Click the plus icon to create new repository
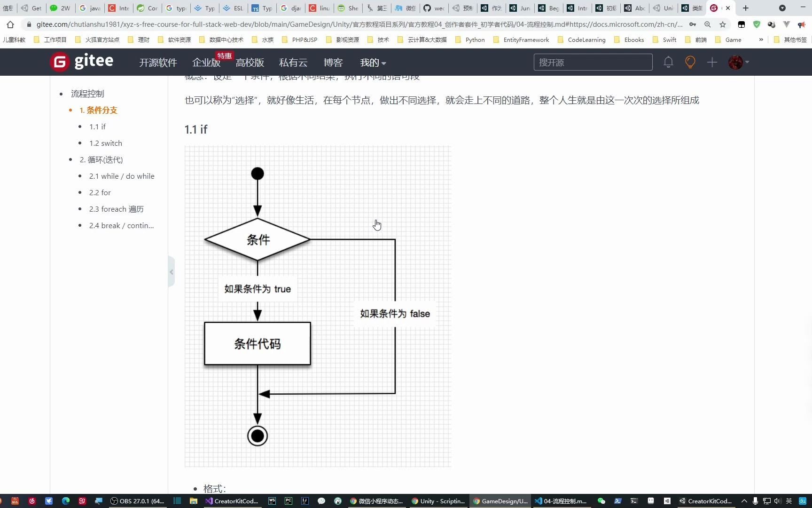 pos(711,62)
